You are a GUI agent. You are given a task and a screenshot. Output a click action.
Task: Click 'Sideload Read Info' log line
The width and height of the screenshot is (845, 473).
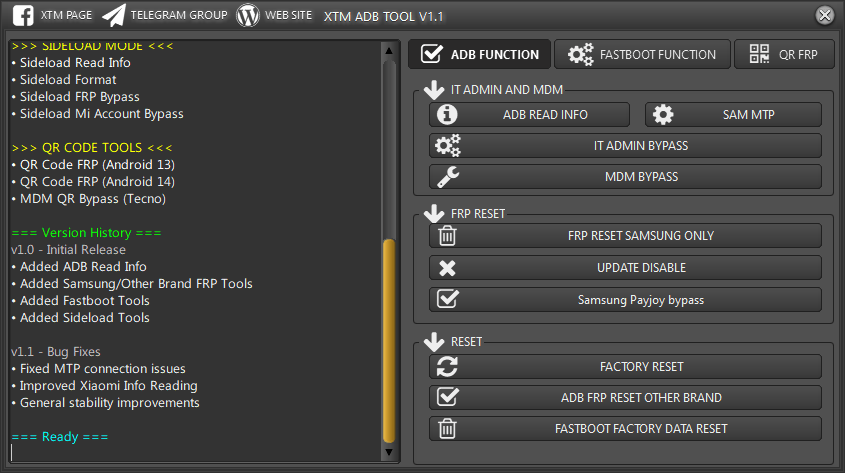(71, 62)
